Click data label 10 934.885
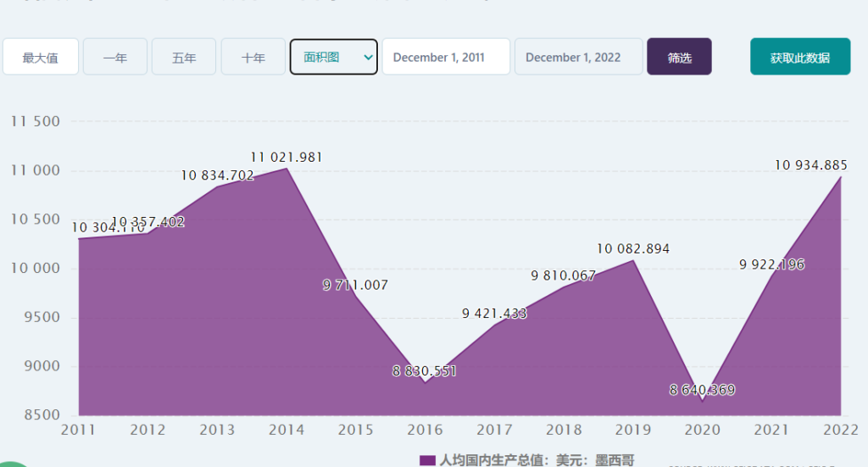This screenshot has width=868, height=467. [x=811, y=165]
